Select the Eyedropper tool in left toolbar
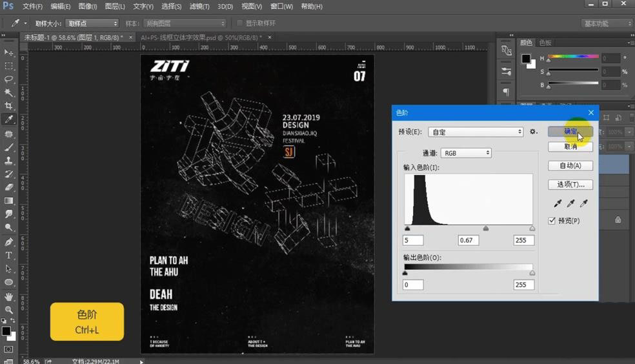The image size is (635, 364). click(8, 119)
